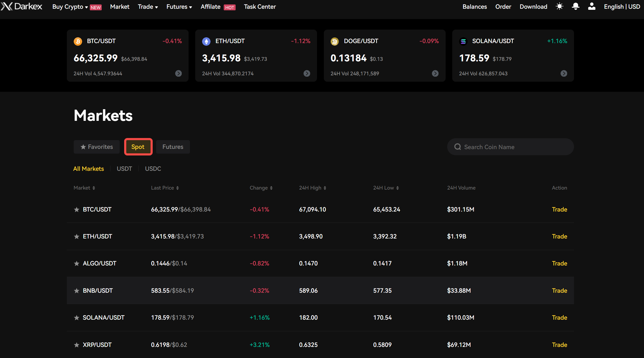Click Trade link for XRP/USDT
644x358 pixels.
pos(559,345)
